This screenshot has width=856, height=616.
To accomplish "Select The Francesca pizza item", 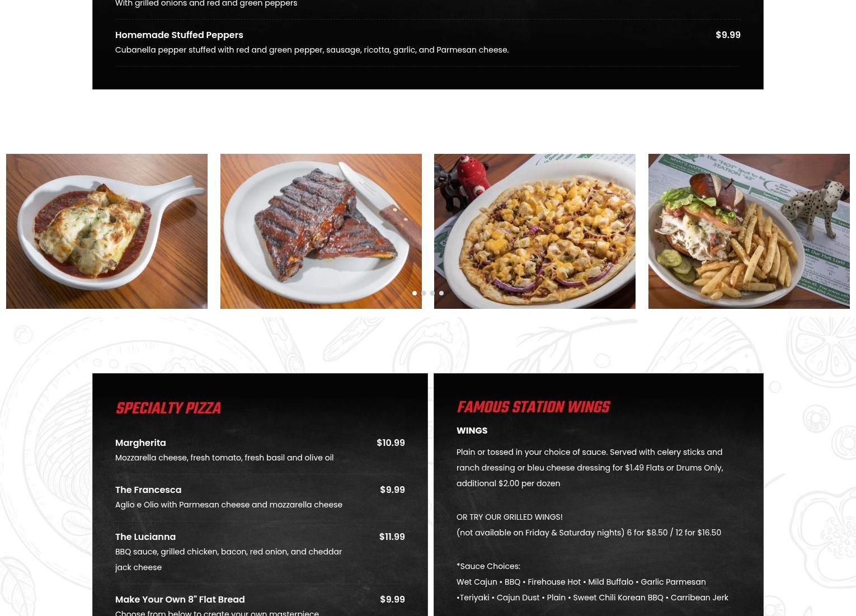I will pyautogui.click(x=148, y=490).
